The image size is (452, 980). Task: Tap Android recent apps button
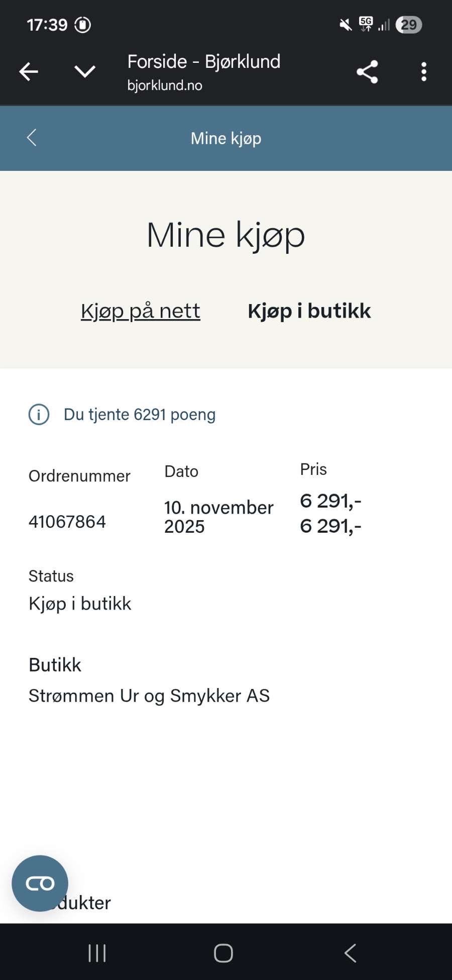pyautogui.click(x=97, y=953)
